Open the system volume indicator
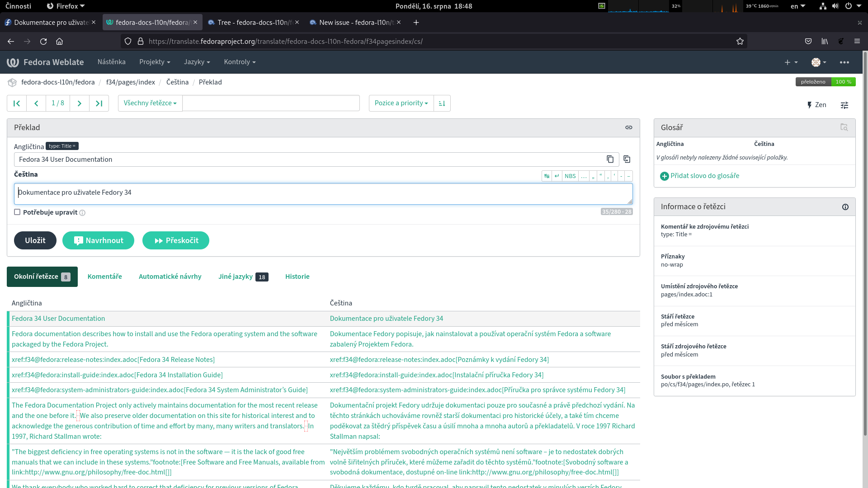Image resolution: width=868 pixels, height=488 pixels. coord(835,6)
